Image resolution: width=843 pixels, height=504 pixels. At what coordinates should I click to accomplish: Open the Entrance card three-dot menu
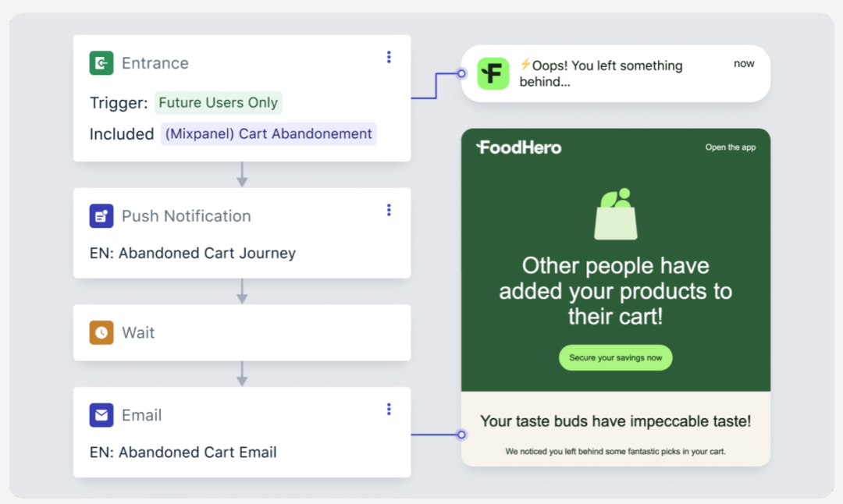[389, 57]
